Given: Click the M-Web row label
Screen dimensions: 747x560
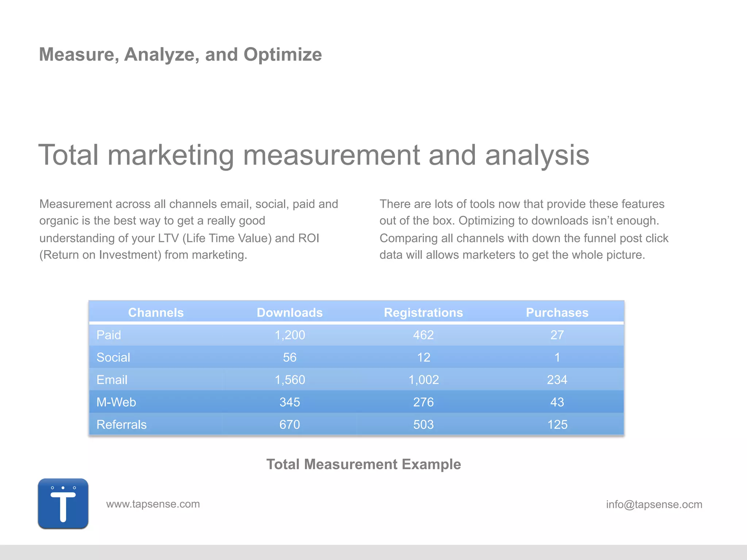Looking at the screenshot, I should 116,402.
